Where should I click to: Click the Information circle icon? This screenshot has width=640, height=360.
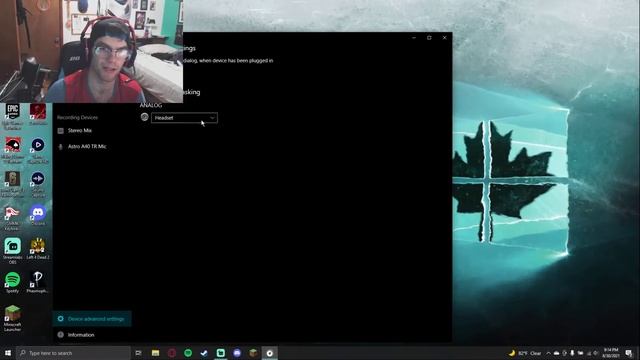61,335
